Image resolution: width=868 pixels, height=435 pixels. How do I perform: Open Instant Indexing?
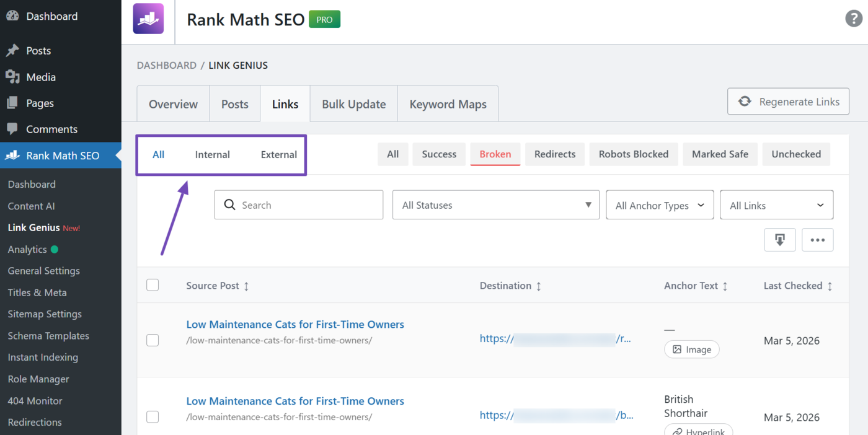43,358
